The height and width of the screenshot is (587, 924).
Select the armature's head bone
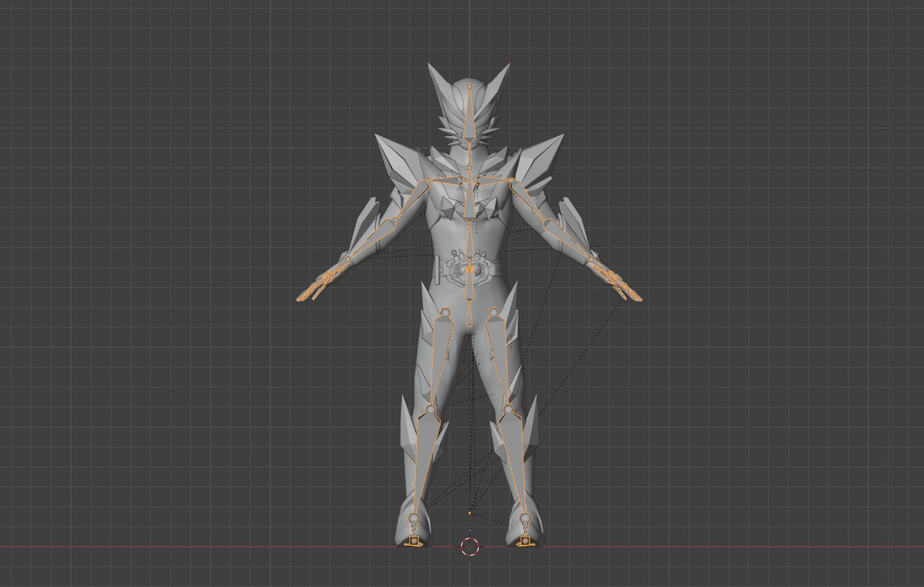(470, 115)
